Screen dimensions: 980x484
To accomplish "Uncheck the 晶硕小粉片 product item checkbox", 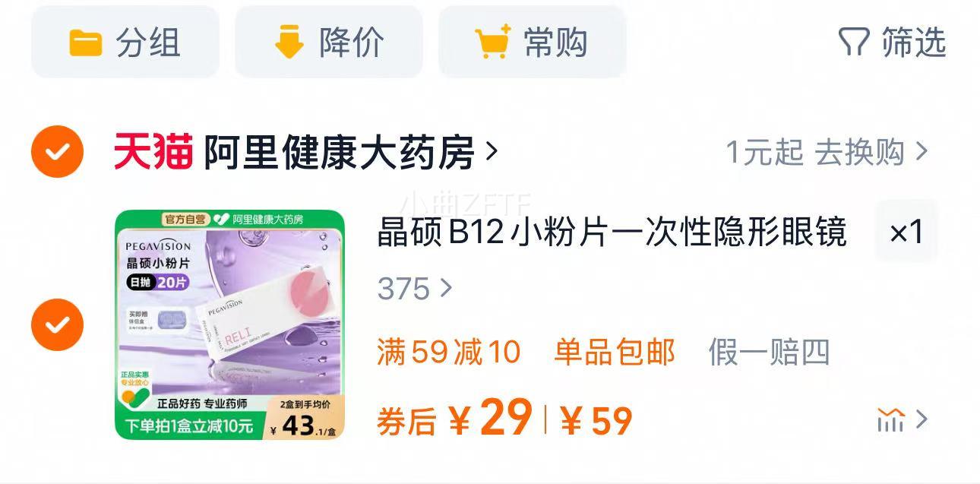I will [57, 324].
